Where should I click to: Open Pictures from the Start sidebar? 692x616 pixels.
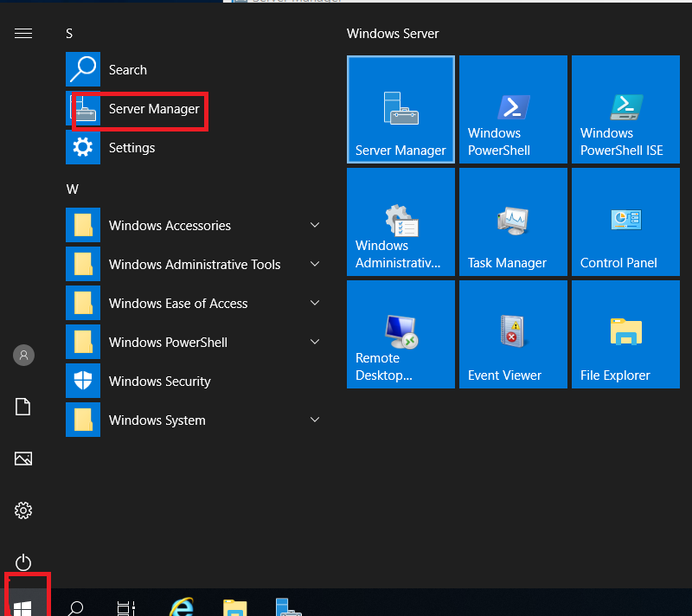click(x=23, y=459)
